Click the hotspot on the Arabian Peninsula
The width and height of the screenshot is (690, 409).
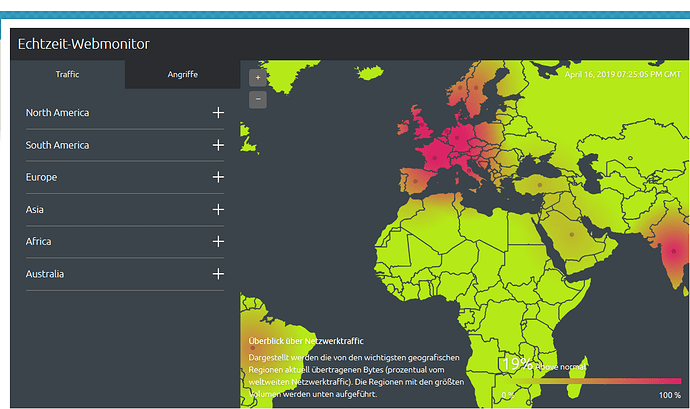click(572, 234)
